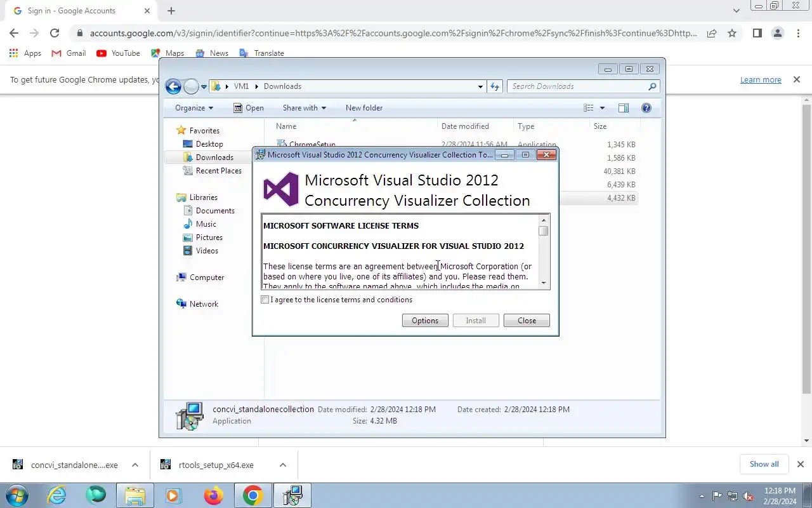The width and height of the screenshot is (812, 508).
Task: Click the search magnifier icon in Explorer
Action: pyautogui.click(x=652, y=86)
